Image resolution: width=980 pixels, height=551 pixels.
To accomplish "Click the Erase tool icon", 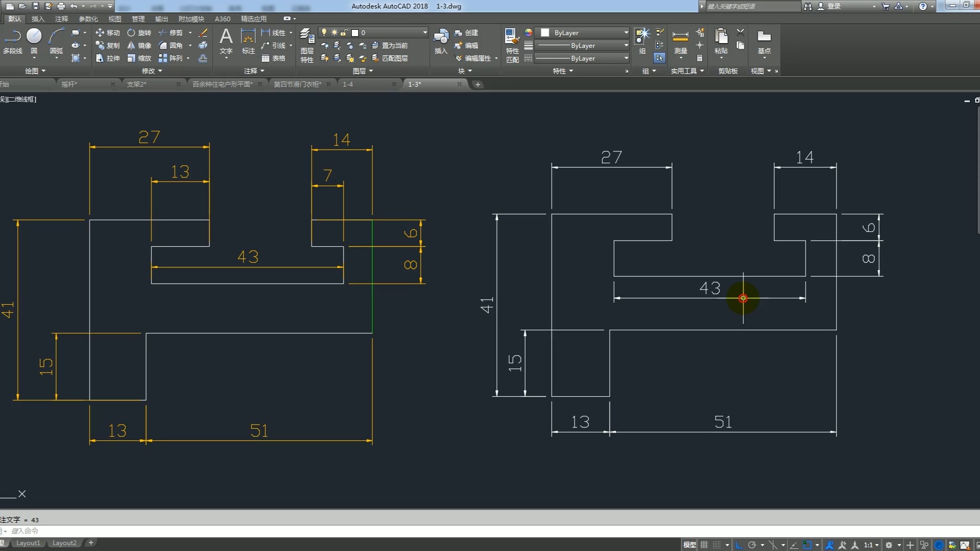I will coord(203,33).
